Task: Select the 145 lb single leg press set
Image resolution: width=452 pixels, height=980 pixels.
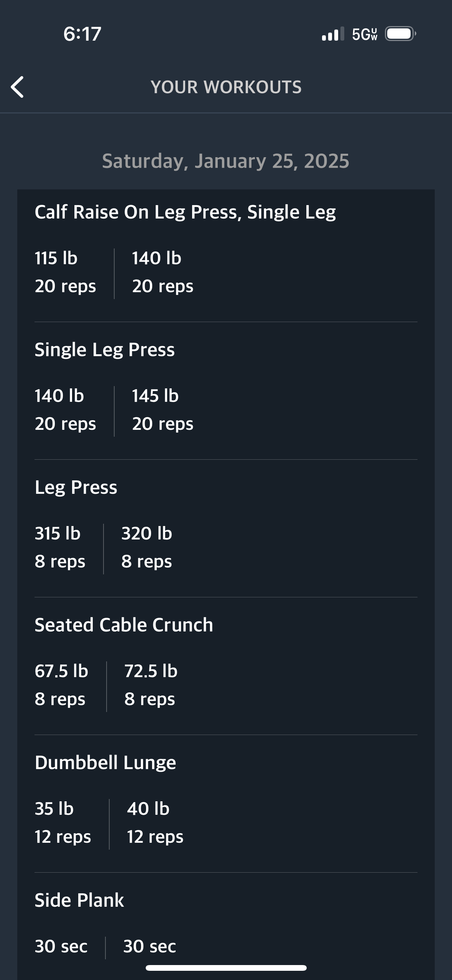Action: point(163,409)
